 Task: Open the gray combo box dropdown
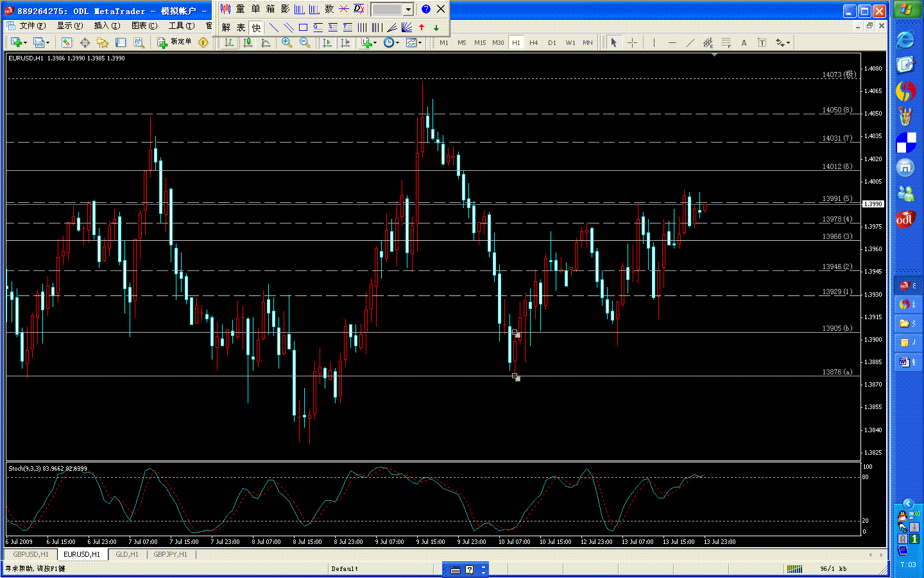click(408, 10)
